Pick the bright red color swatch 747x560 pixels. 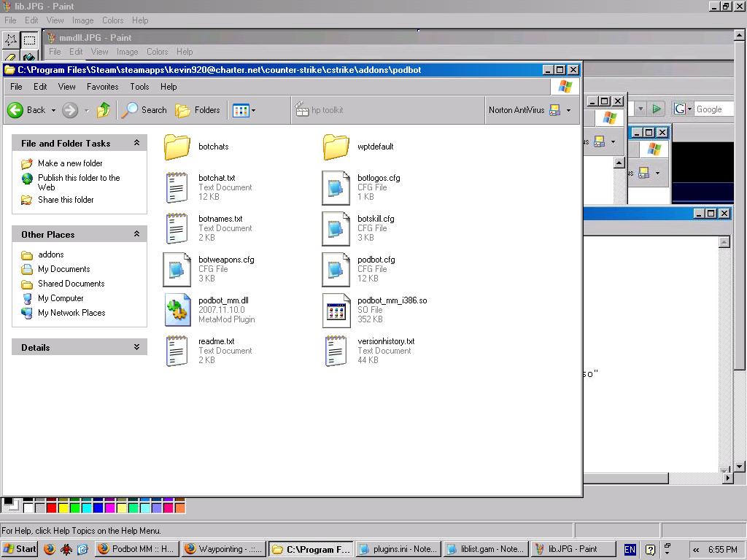pos(52,508)
